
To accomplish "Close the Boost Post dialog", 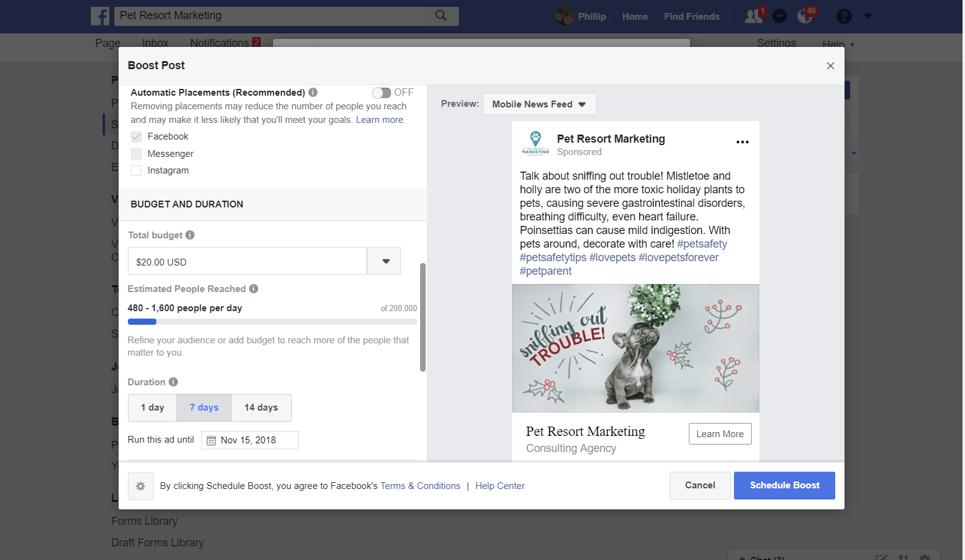I will click(830, 66).
